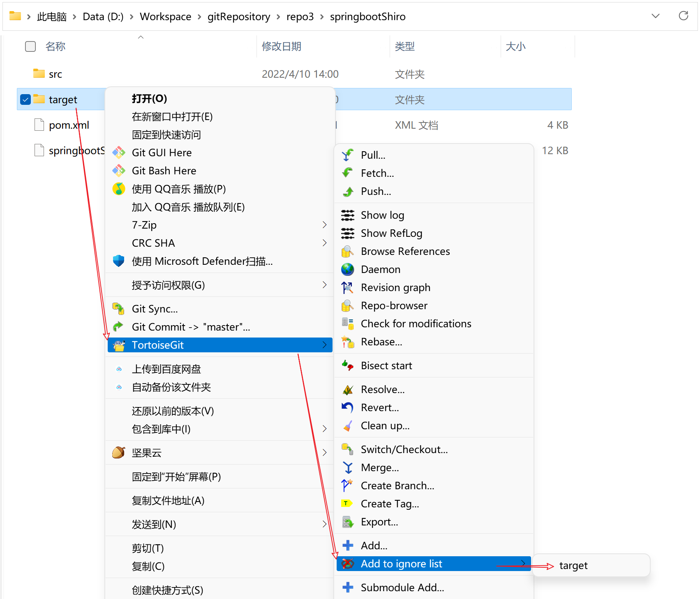Click the Clean up broom icon
This screenshot has width=700, height=599.
(347, 426)
